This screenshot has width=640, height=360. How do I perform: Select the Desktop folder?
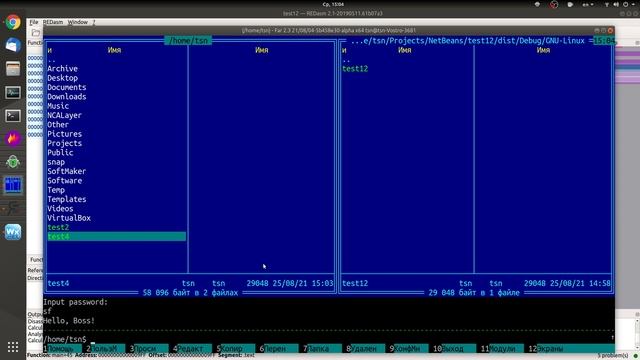[x=62, y=78]
